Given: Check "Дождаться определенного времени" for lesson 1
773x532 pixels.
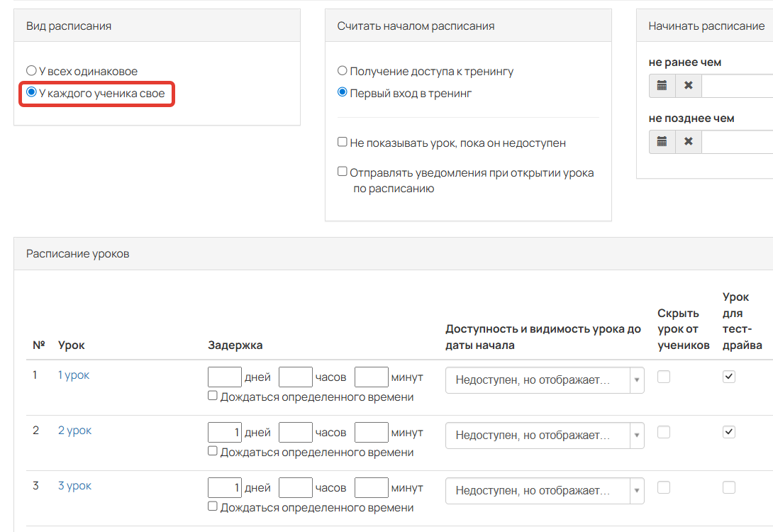Looking at the screenshot, I should (x=212, y=395).
